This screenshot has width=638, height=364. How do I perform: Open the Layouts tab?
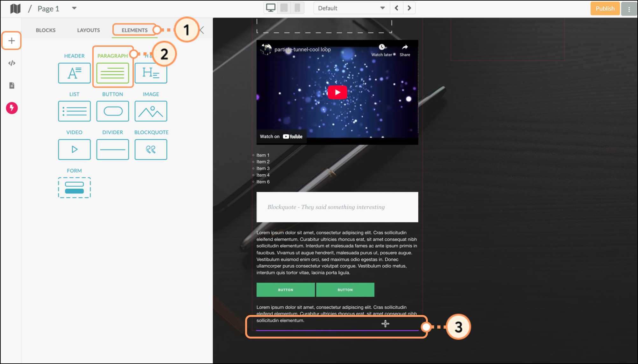89,30
